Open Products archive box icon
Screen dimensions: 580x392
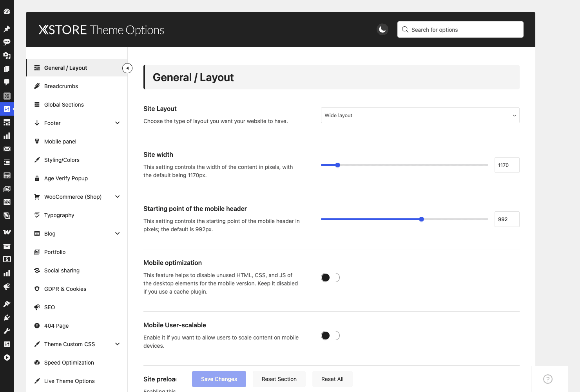(7, 247)
